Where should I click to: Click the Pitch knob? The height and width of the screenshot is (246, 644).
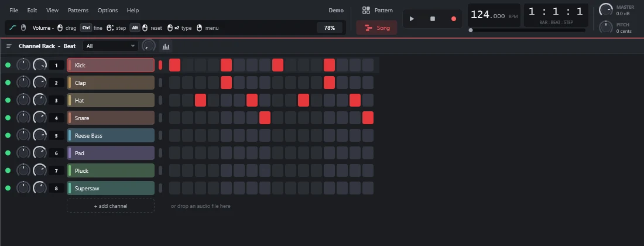coord(606,28)
